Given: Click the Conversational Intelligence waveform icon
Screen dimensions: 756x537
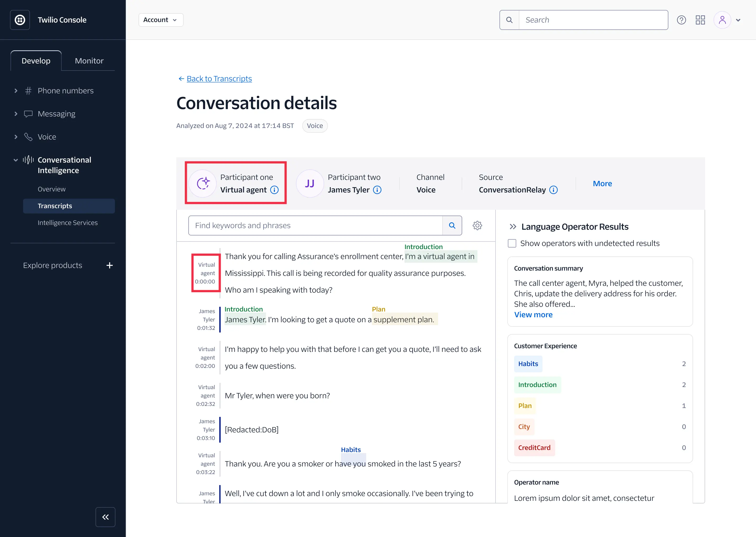Looking at the screenshot, I should click(x=28, y=160).
